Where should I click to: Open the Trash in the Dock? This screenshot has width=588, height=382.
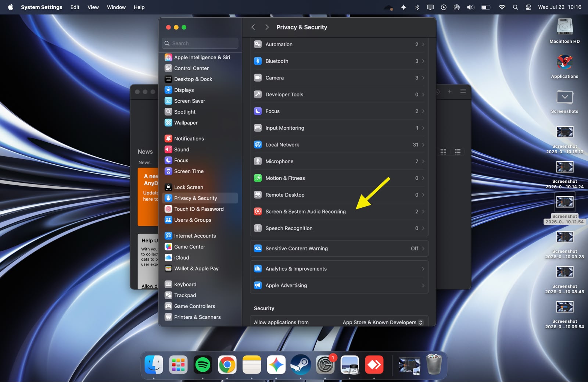coord(434,364)
